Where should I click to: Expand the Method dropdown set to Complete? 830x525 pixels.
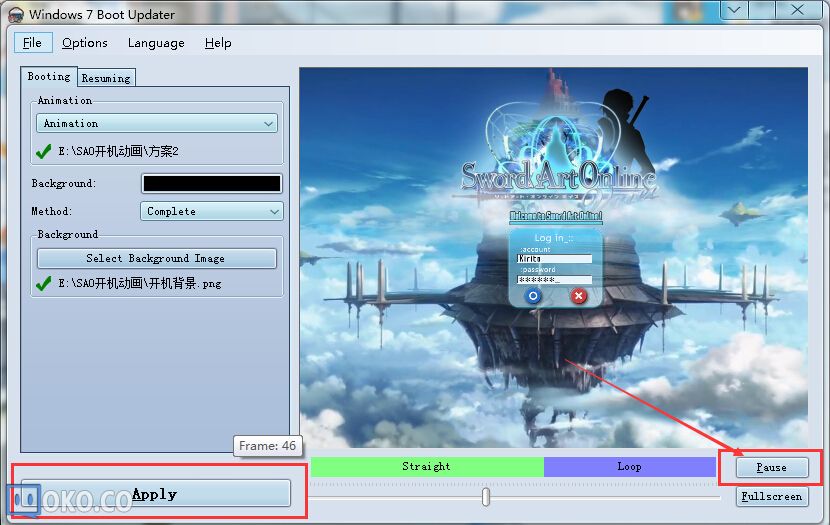pos(212,211)
